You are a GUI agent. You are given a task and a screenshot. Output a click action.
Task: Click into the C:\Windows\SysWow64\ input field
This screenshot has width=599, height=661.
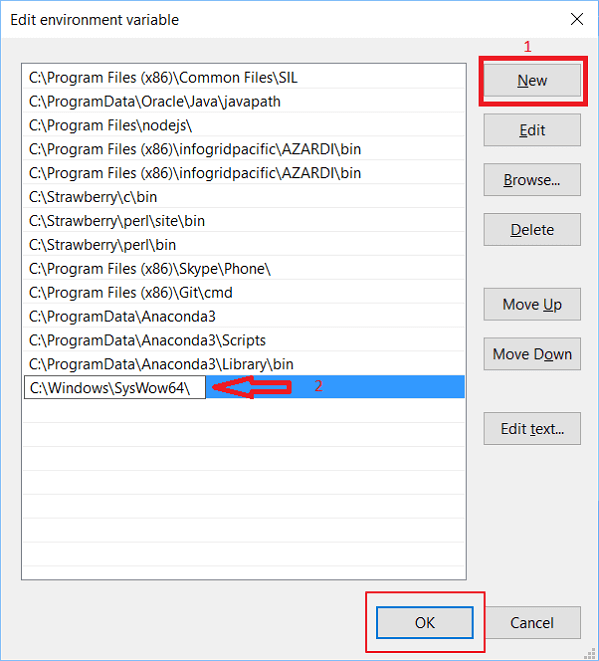(115, 387)
